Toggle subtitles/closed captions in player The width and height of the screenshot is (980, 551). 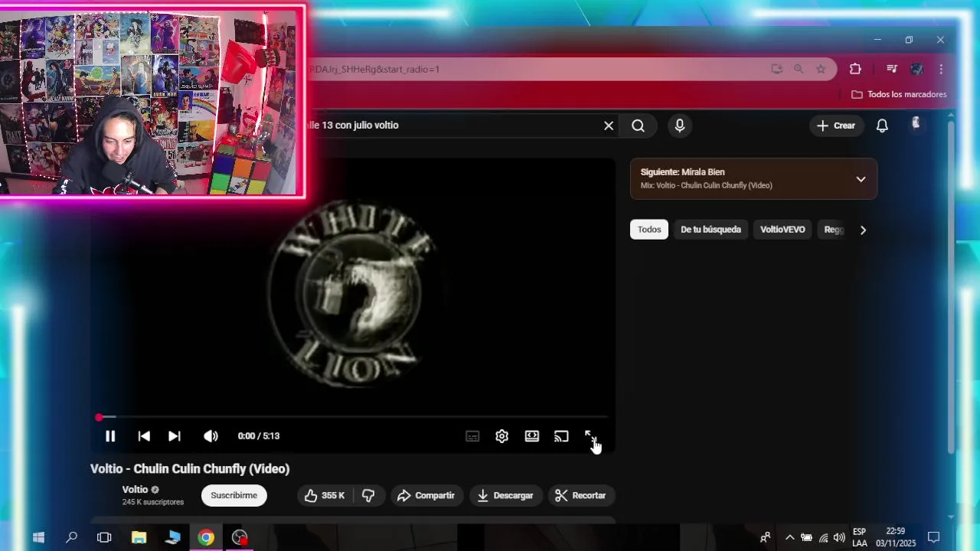pos(472,436)
